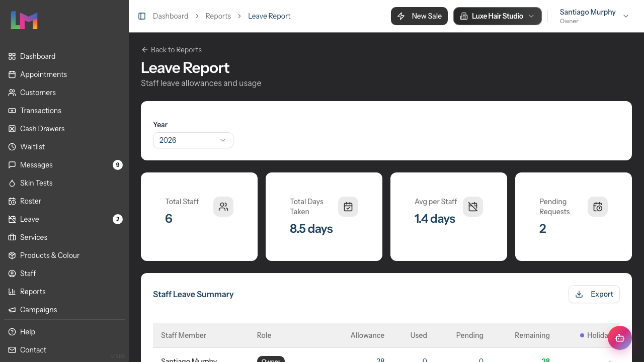Image resolution: width=644 pixels, height=362 pixels.
Task: Click the Contact envelope icon
Action: click(x=12, y=350)
